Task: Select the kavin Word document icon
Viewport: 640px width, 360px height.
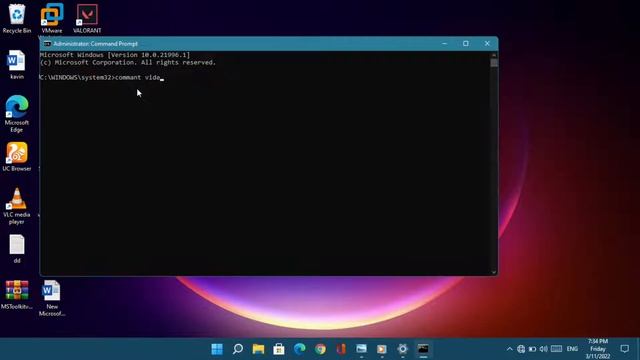Action: click(x=17, y=64)
